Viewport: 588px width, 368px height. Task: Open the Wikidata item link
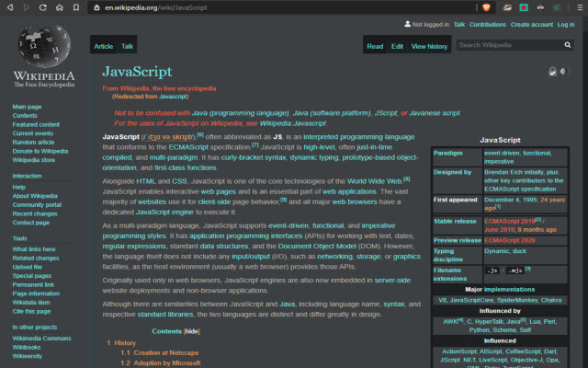31,303
